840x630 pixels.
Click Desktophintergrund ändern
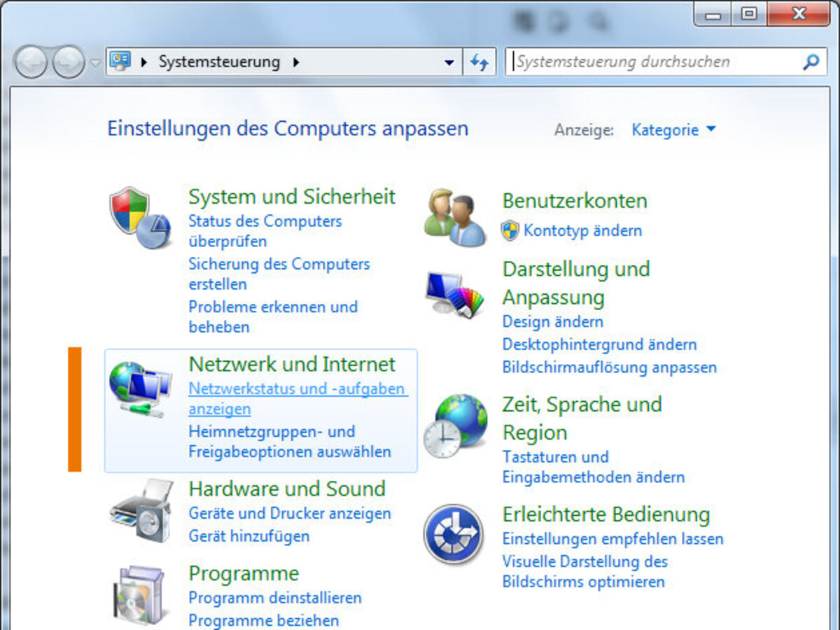tap(600, 344)
